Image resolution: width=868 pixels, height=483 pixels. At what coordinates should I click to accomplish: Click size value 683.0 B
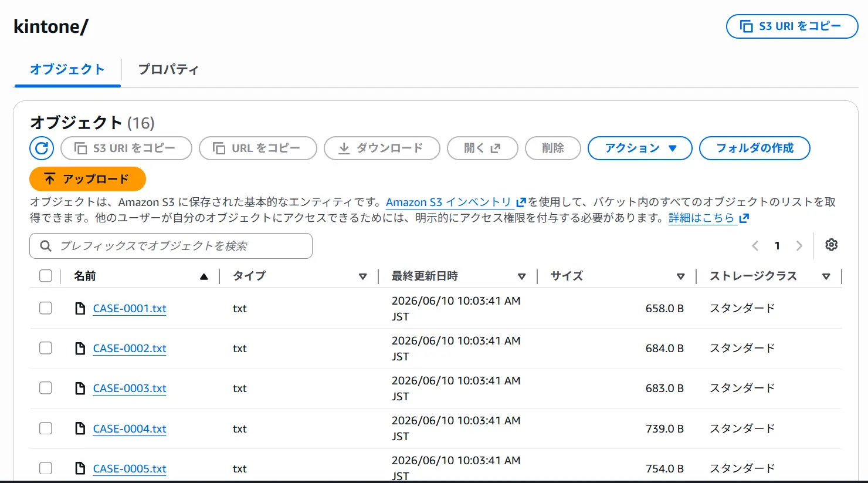coord(664,389)
